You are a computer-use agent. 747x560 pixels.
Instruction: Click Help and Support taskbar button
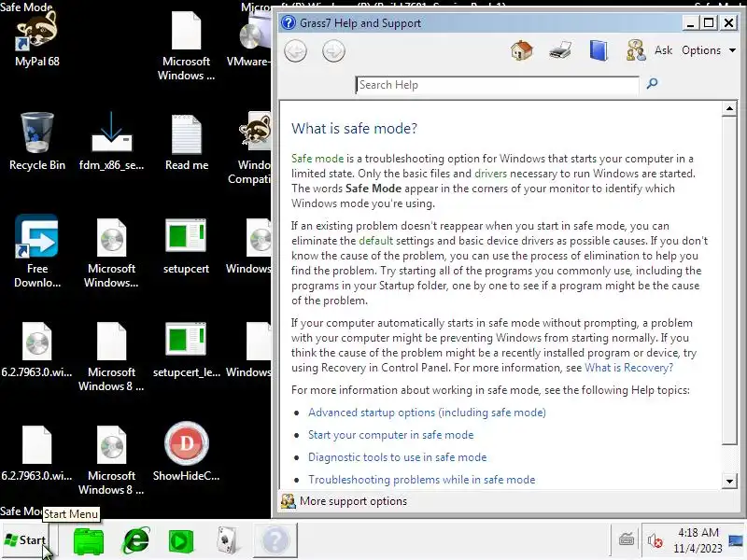pos(275,540)
